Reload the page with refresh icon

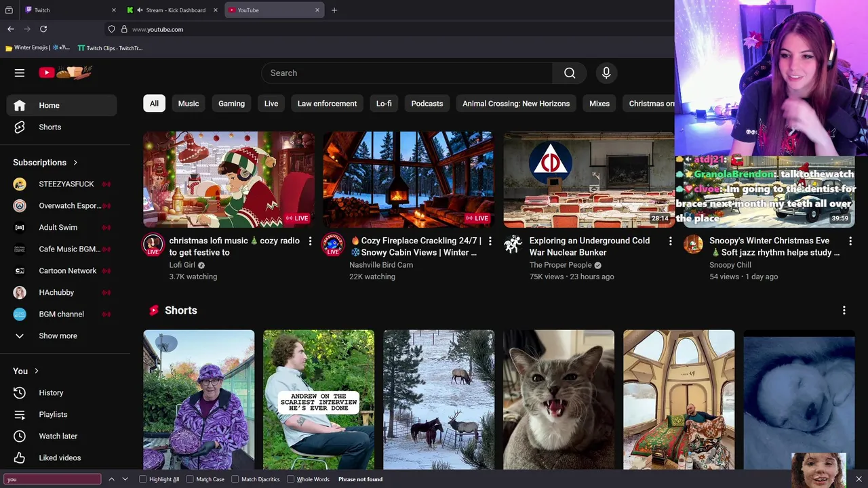43,29
